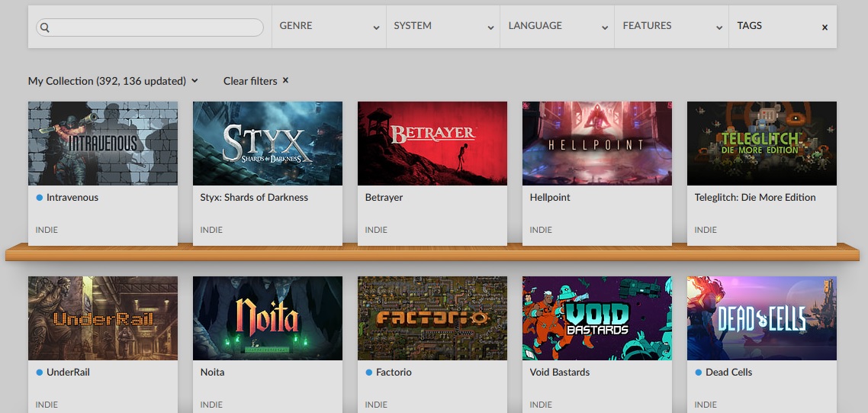Open the FEATURES filter dropdown
The height and width of the screenshot is (413, 868).
pos(671,27)
